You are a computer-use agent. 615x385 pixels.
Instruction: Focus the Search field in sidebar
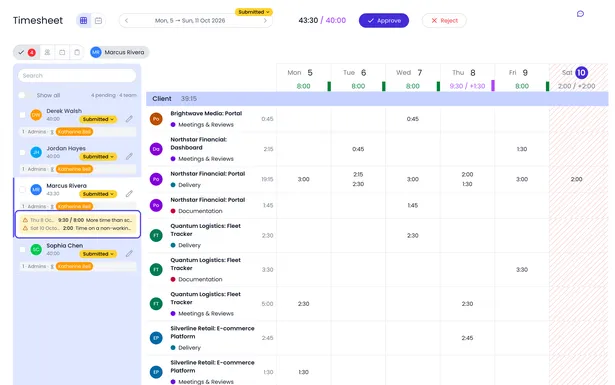77,75
